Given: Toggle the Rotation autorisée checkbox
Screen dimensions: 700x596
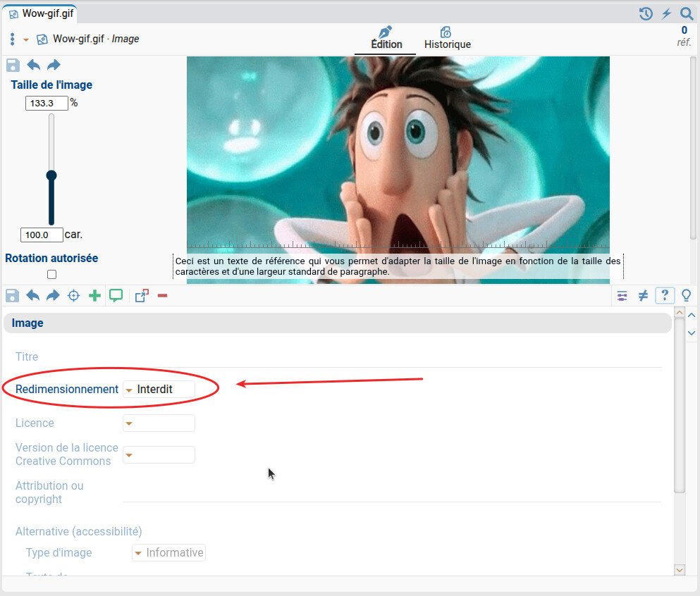Looking at the screenshot, I should 51,275.
